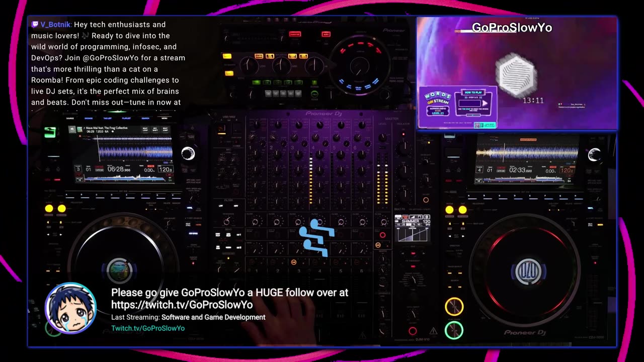Image resolution: width=644 pixels, height=362 pixels.
Task: Click the teal Twitch.tv/GoProSlowYo link
Action: pos(148,328)
